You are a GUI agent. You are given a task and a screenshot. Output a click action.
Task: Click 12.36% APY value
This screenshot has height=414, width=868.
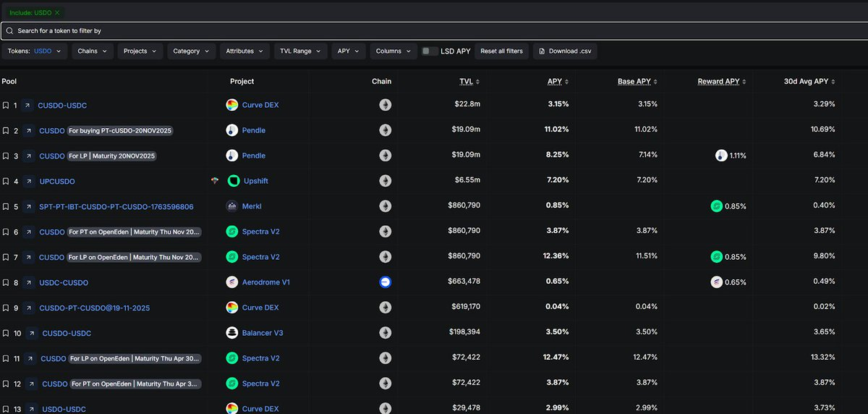[556, 257]
